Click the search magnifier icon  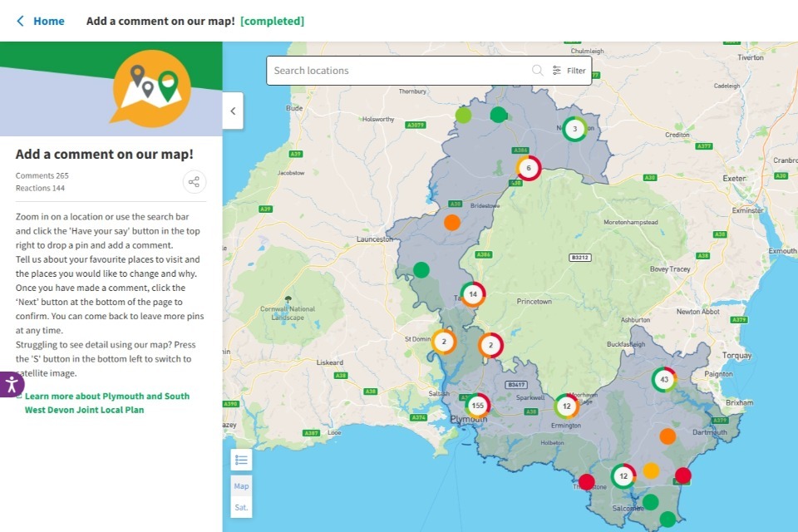[x=537, y=71]
